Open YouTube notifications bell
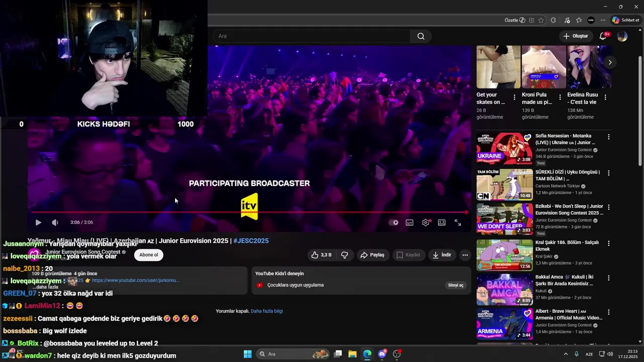This screenshot has height=362, width=644. 603,36
